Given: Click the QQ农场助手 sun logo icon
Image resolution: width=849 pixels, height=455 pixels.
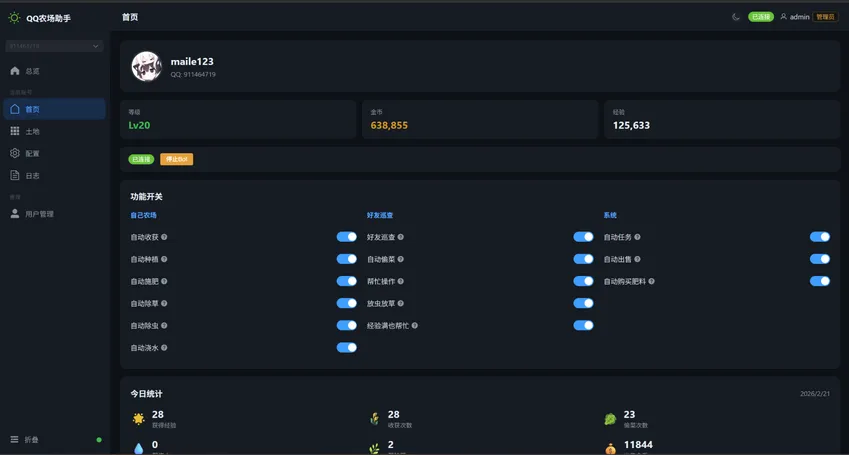Looking at the screenshot, I should 14,18.
